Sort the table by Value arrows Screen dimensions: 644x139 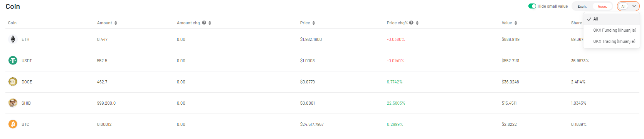[x=516, y=23]
